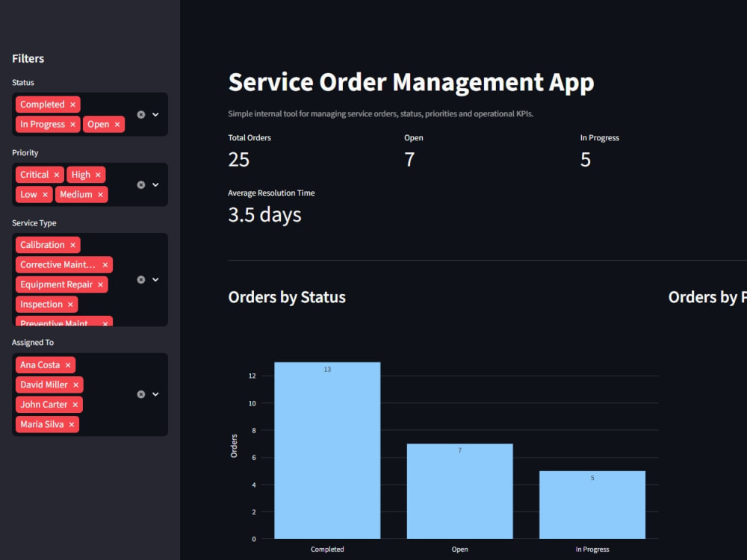Click the Service Type filter label

34,223
